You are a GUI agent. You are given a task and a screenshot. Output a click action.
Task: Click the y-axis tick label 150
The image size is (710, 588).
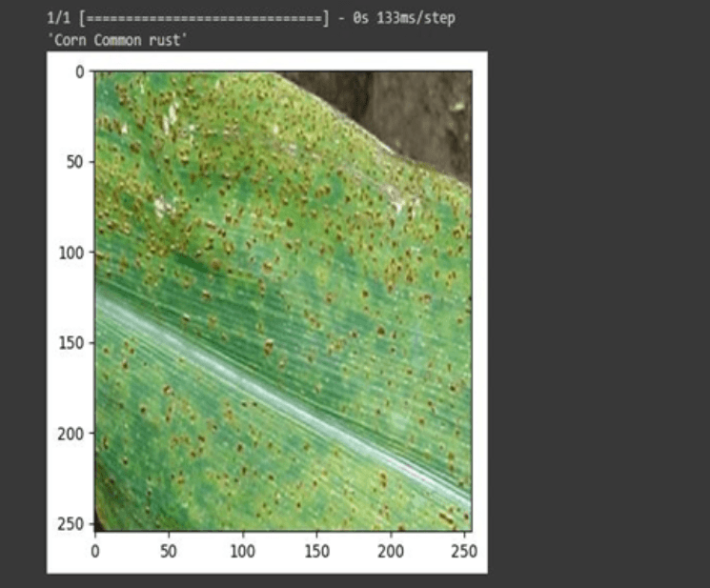click(x=71, y=343)
